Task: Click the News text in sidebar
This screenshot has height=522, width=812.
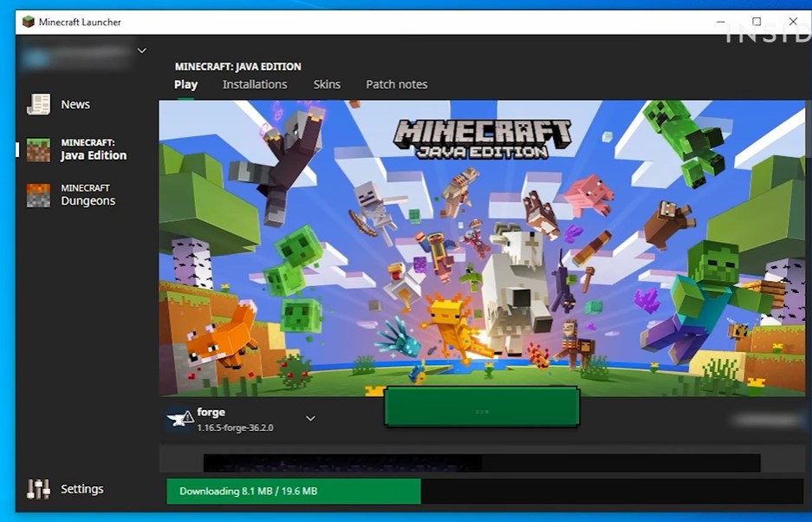Action: 75,105
